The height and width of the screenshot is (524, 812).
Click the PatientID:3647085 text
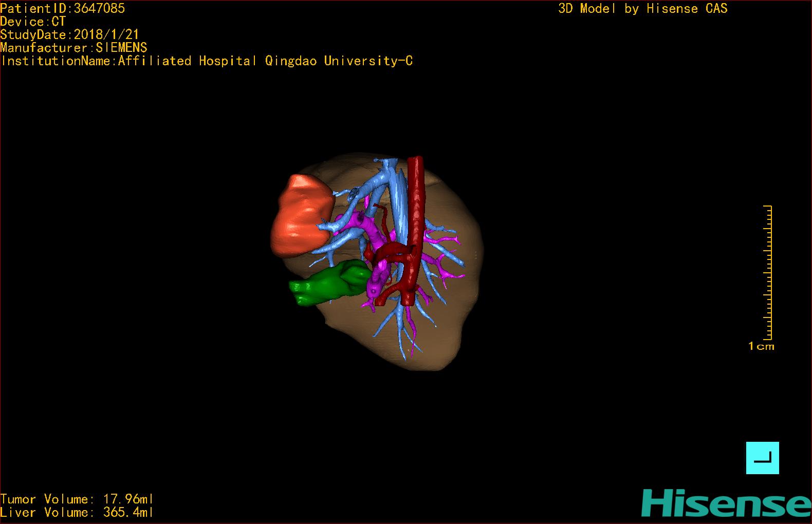(x=63, y=8)
